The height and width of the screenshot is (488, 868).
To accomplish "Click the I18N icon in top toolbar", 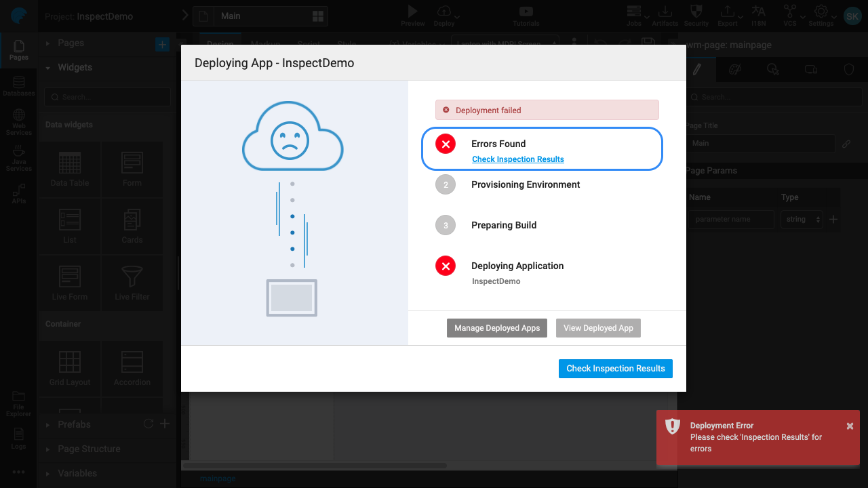I will click(x=758, y=12).
